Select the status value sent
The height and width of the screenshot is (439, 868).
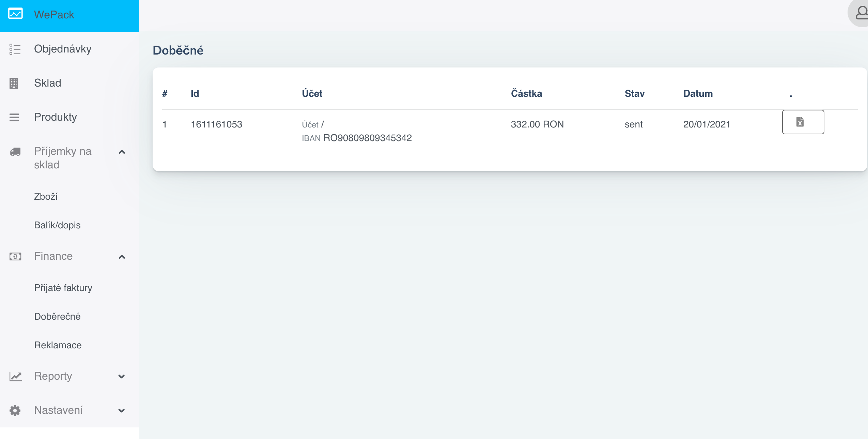tap(634, 124)
